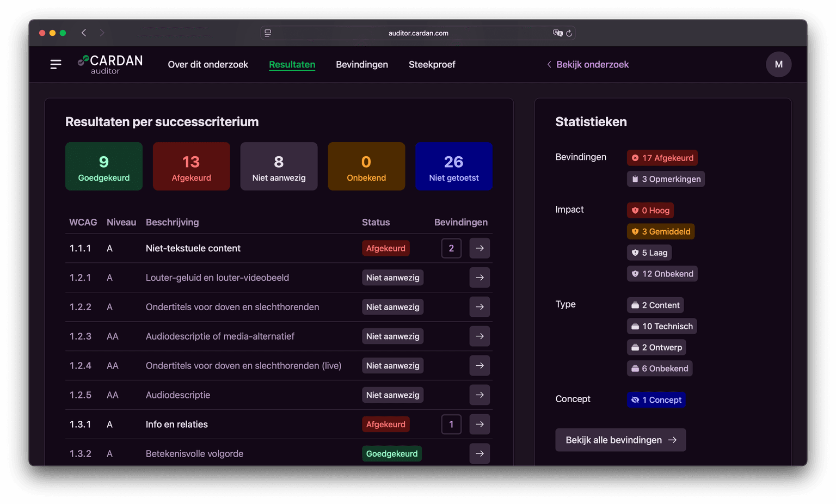Click the WCAG column header
This screenshot has width=836, height=504.
[x=83, y=222]
